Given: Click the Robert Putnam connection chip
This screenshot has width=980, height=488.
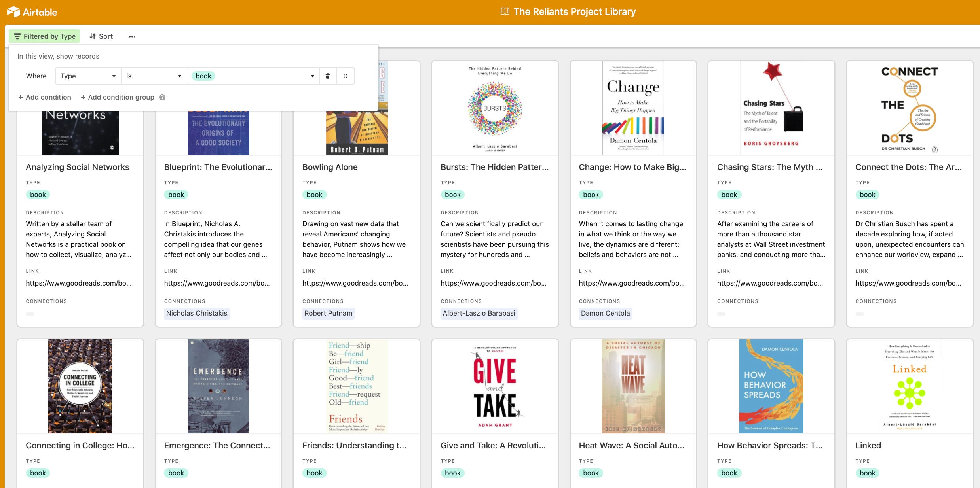Looking at the screenshot, I should [328, 313].
